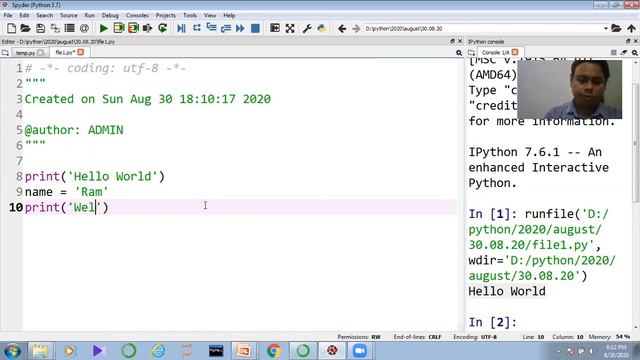
Task: Open the Search menu
Action: 44,15
